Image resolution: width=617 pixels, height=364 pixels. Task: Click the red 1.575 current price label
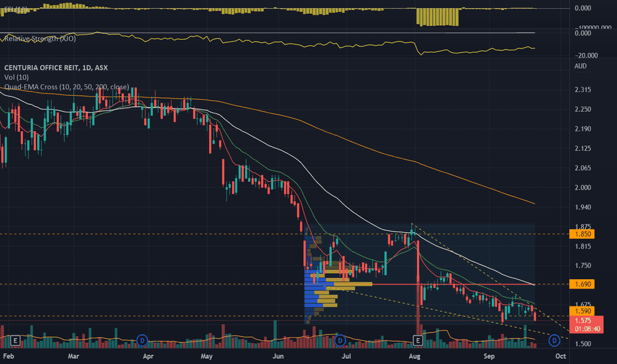(x=587, y=324)
